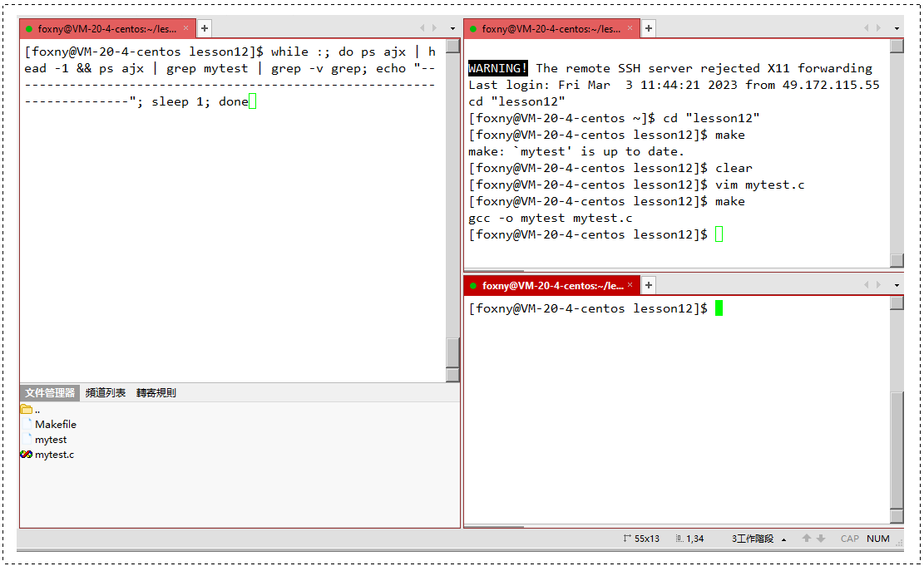
Task: Select the mytest binary file
Action: tap(51, 440)
